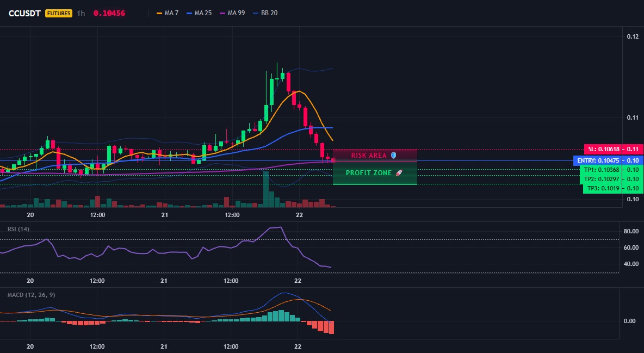Toggle the MA 7 legend entry
This screenshot has height=353, width=644.
[168, 13]
